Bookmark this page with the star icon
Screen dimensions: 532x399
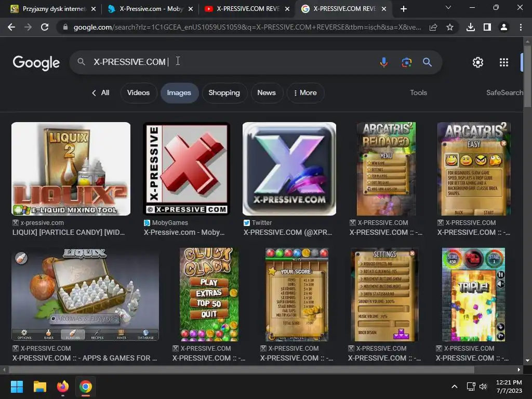pyautogui.click(x=450, y=27)
